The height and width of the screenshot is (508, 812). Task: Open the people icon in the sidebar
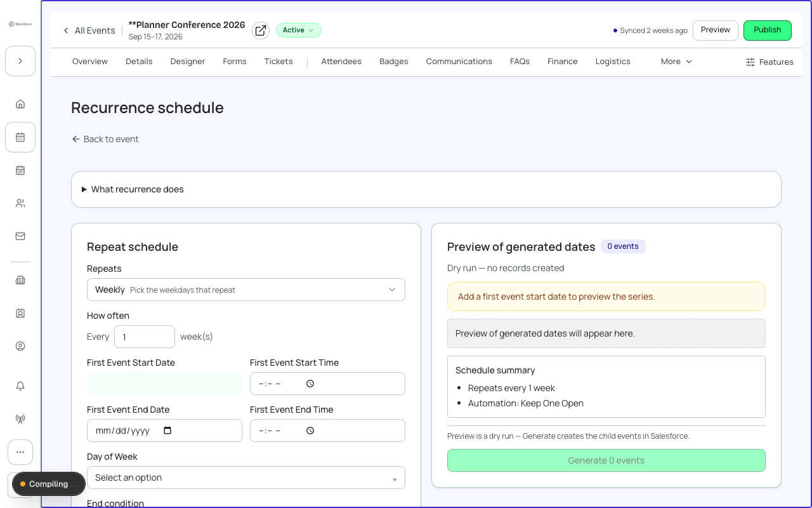20,203
